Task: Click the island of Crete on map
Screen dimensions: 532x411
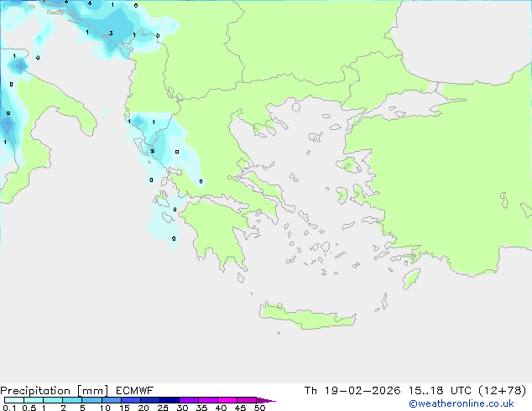Action: click(307, 317)
